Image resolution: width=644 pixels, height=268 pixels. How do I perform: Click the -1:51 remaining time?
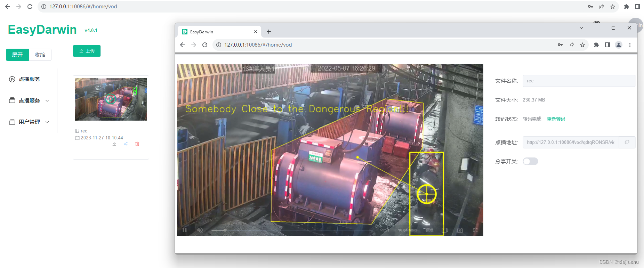coord(385,230)
